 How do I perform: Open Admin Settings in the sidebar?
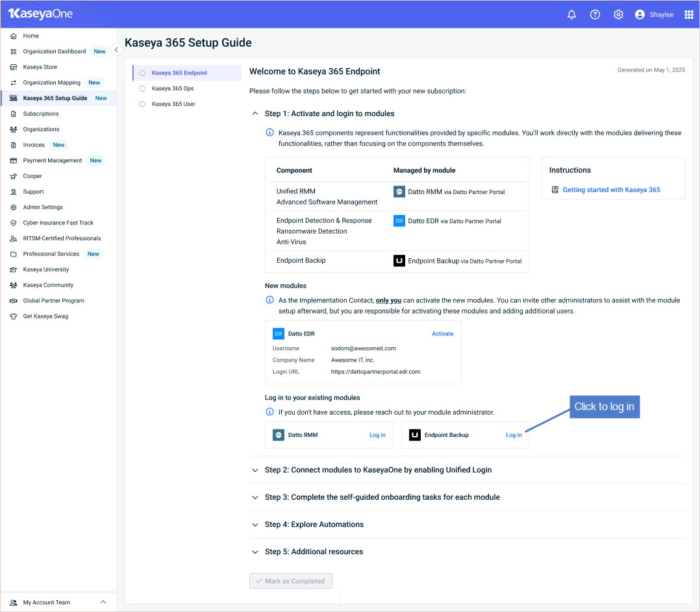(x=58, y=208)
